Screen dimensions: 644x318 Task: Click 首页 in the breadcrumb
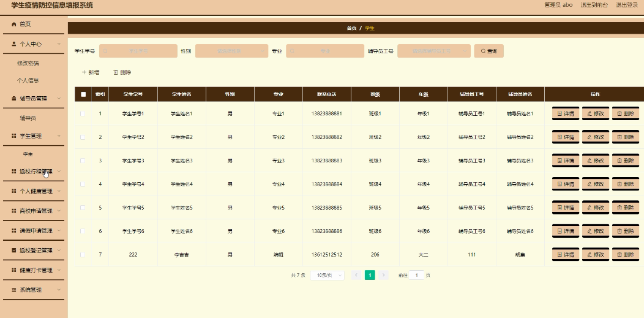(x=351, y=28)
